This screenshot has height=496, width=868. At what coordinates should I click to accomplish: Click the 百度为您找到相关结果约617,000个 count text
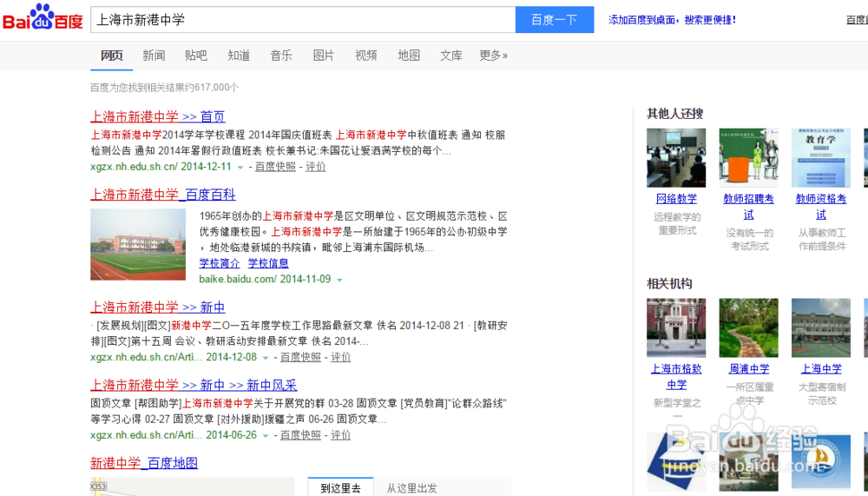coord(164,87)
